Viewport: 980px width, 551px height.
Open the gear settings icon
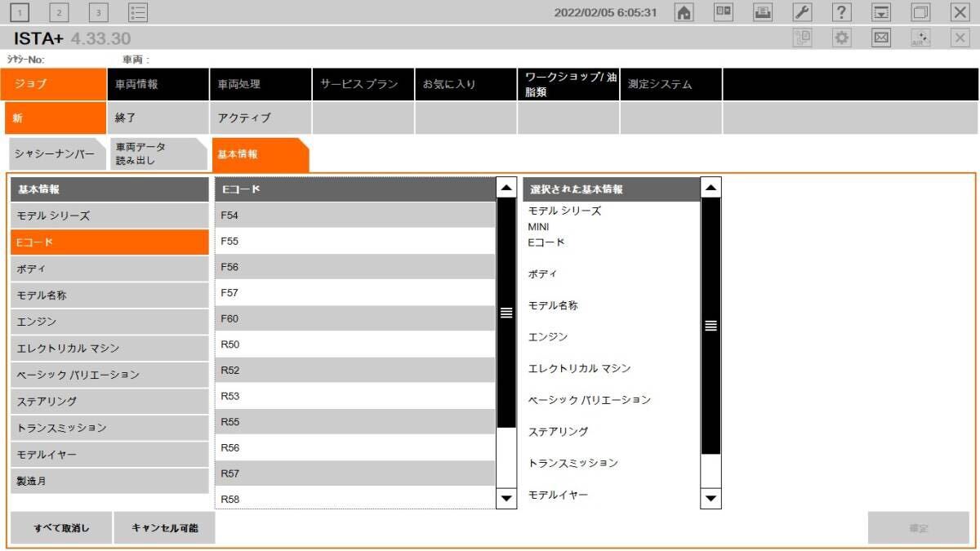841,38
